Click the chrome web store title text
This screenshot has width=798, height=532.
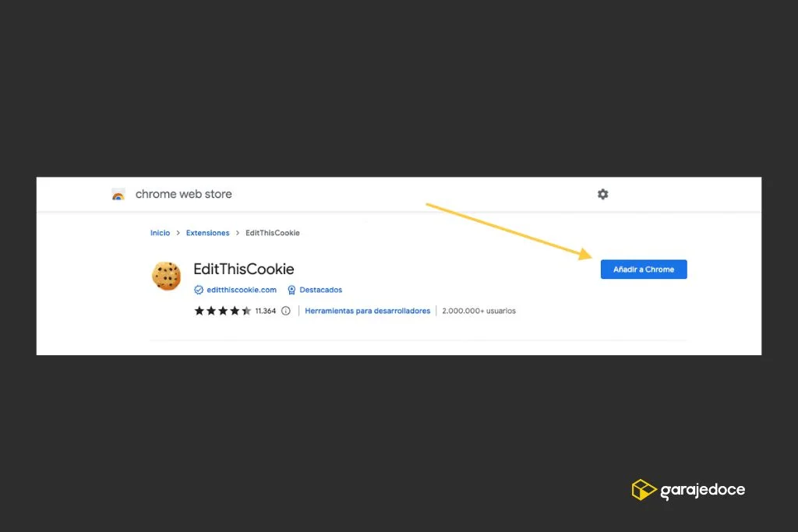tap(184, 194)
